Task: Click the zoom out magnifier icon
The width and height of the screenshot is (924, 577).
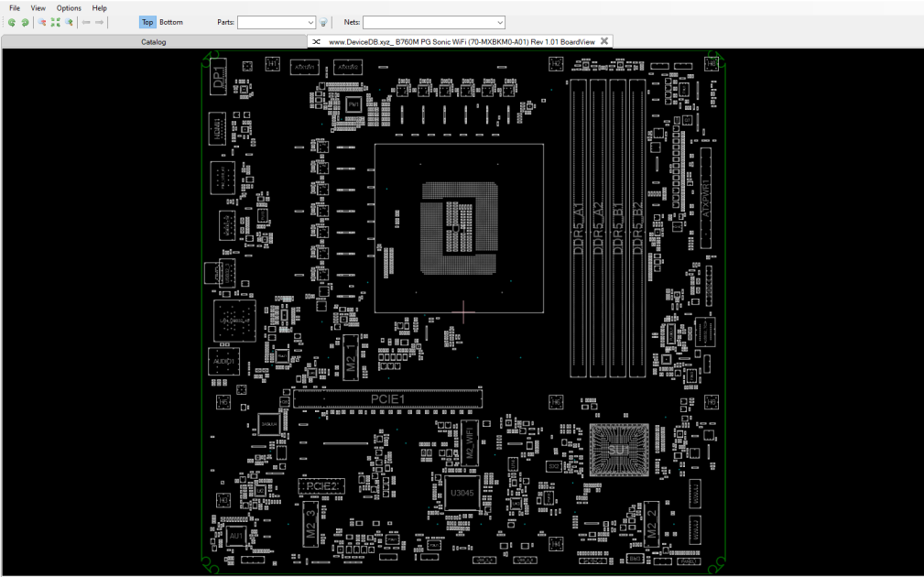Action: click(42, 22)
